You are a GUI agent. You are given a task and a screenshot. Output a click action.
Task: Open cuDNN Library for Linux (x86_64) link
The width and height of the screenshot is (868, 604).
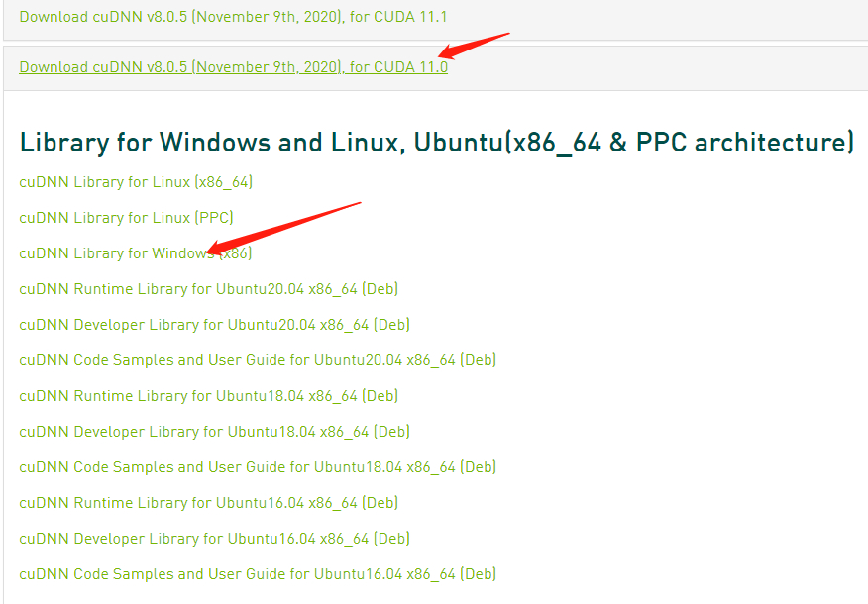136,182
